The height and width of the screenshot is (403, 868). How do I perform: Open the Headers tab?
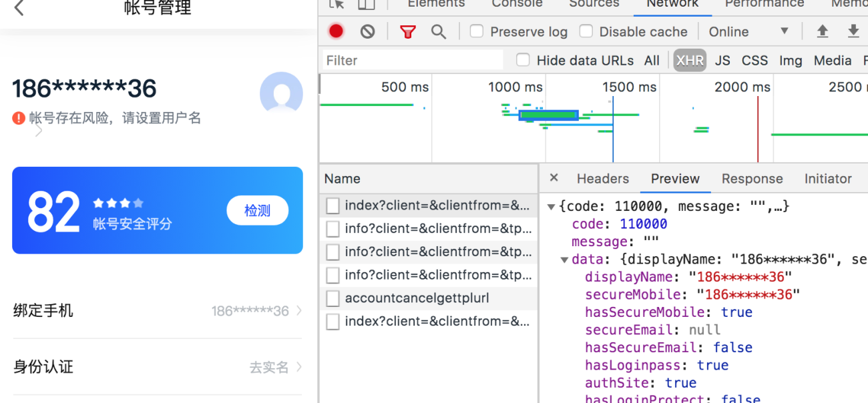603,179
